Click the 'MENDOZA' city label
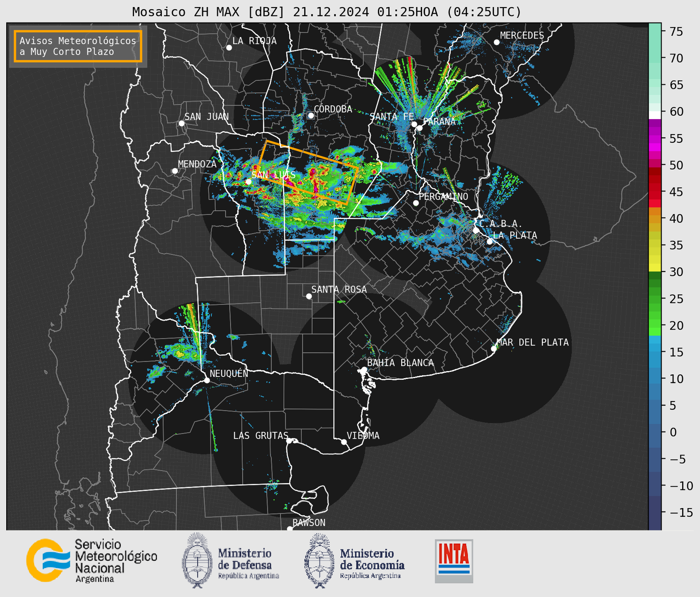 coord(198,164)
